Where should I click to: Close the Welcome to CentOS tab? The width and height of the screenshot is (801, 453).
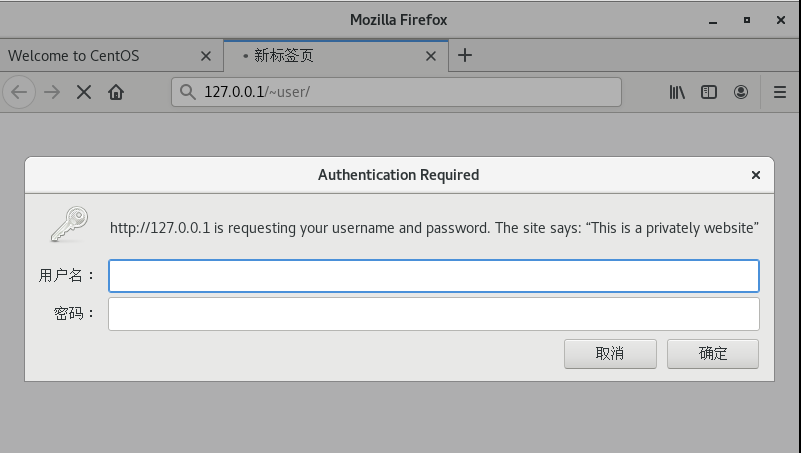point(205,56)
